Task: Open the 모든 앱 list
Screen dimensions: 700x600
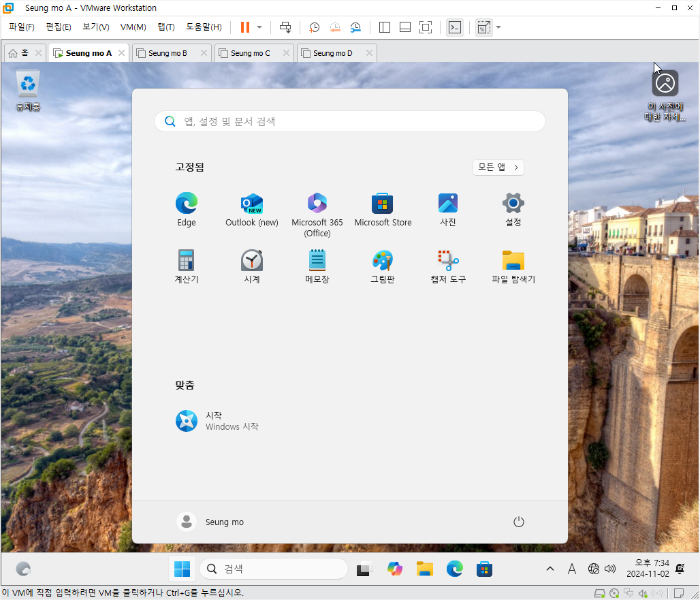Action: pyautogui.click(x=498, y=168)
